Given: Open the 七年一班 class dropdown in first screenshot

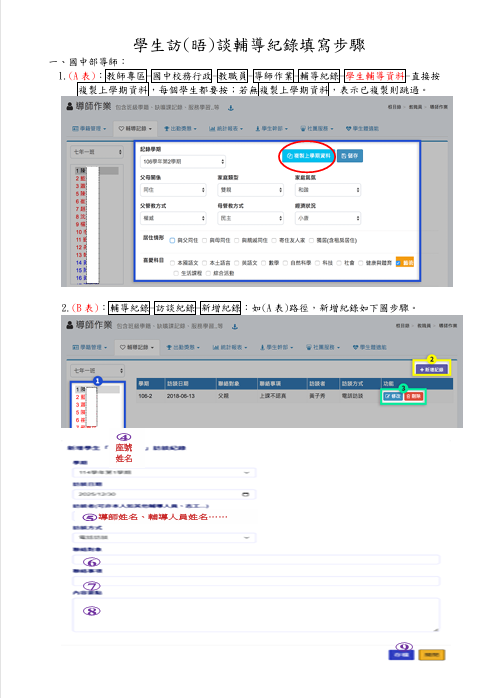Looking at the screenshot, I should (96, 152).
